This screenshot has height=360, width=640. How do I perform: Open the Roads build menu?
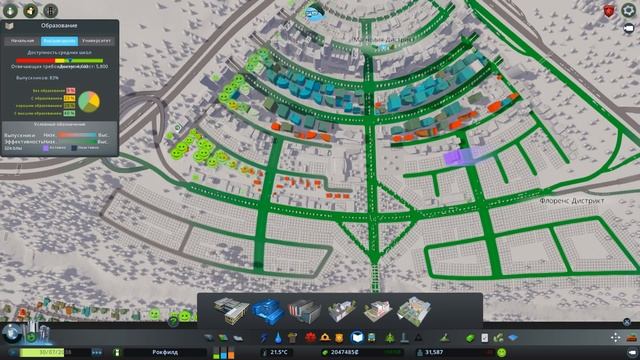point(209,338)
